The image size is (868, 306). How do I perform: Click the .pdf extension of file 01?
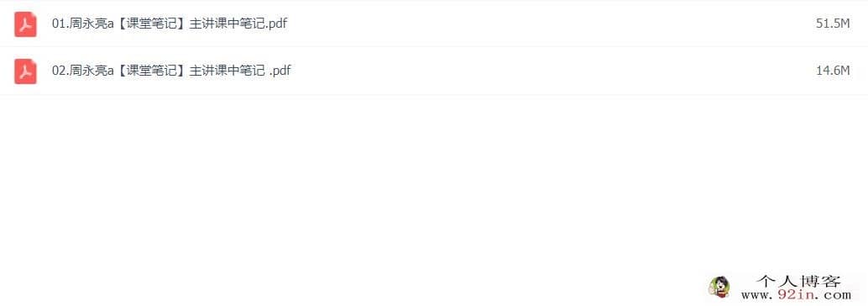277,24
